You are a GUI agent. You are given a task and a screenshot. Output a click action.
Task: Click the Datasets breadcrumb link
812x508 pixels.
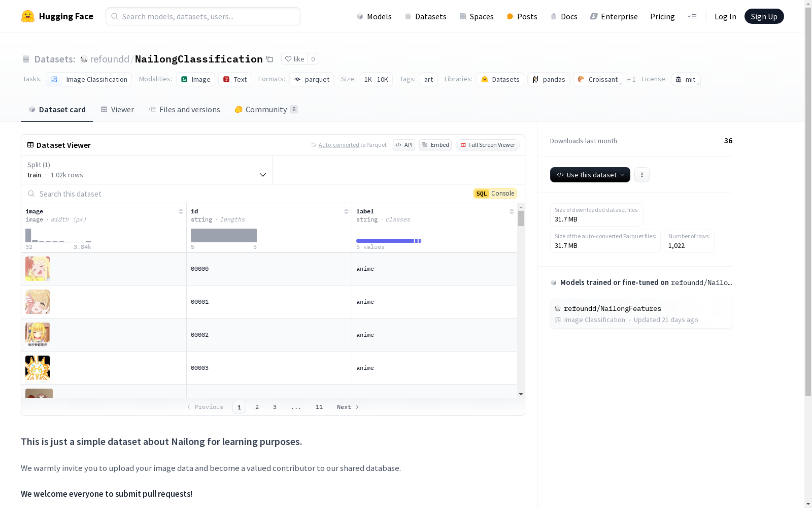54,59
